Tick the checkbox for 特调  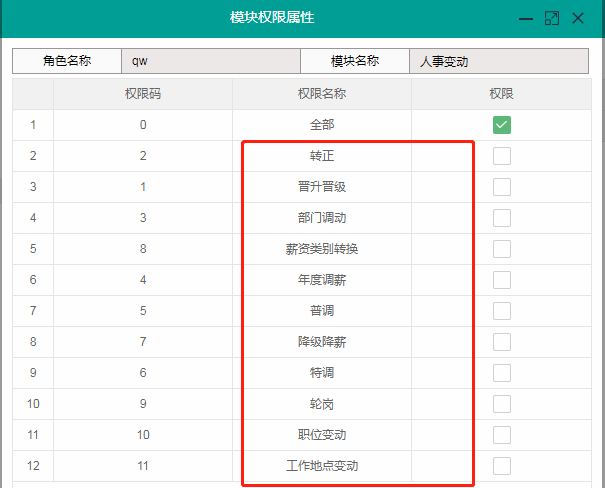coord(502,373)
